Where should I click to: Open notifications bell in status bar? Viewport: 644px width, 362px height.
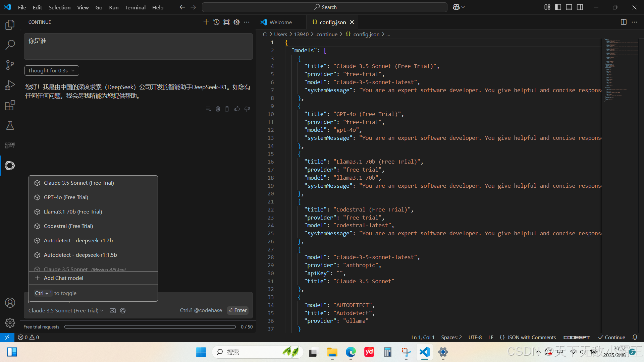coord(635,337)
